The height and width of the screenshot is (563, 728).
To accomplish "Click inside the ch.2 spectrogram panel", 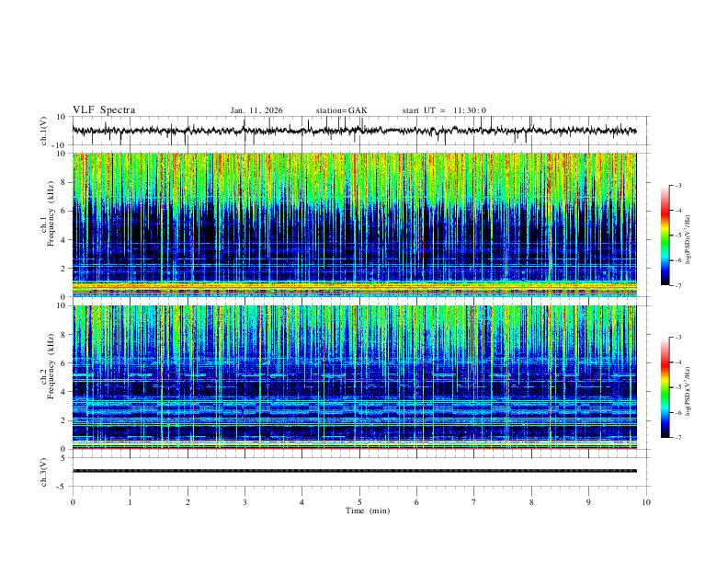I will click(x=355, y=377).
